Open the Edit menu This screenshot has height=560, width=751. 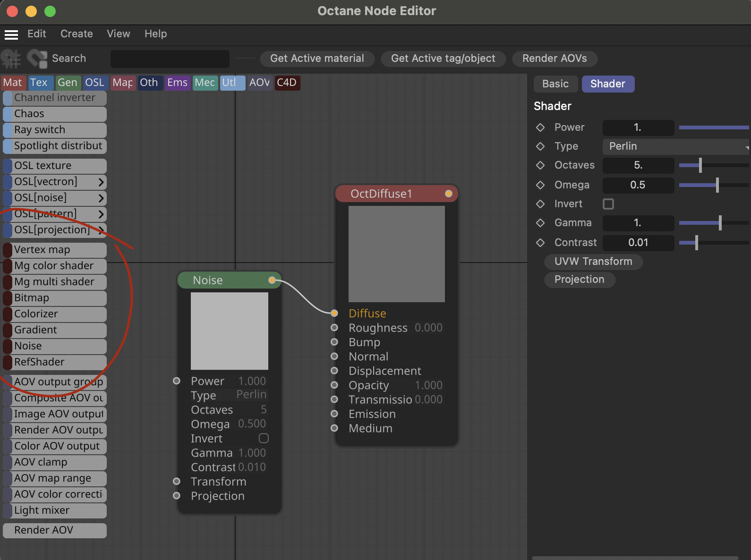click(x=37, y=34)
